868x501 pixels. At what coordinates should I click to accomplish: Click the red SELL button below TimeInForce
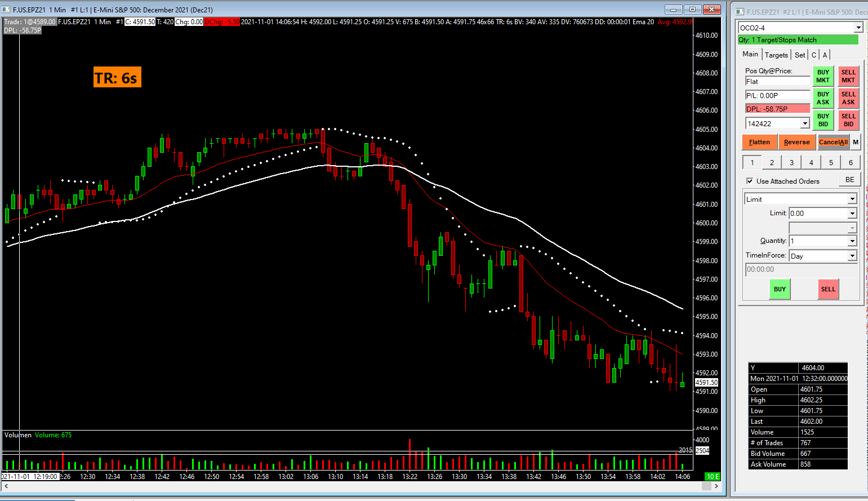(x=828, y=289)
